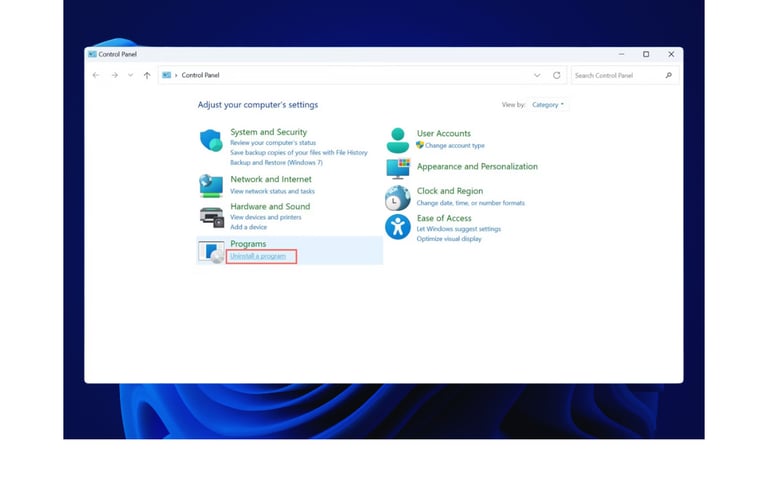The height and width of the screenshot is (490, 768).
Task: Click the Ease of Access heading
Action: (x=444, y=218)
